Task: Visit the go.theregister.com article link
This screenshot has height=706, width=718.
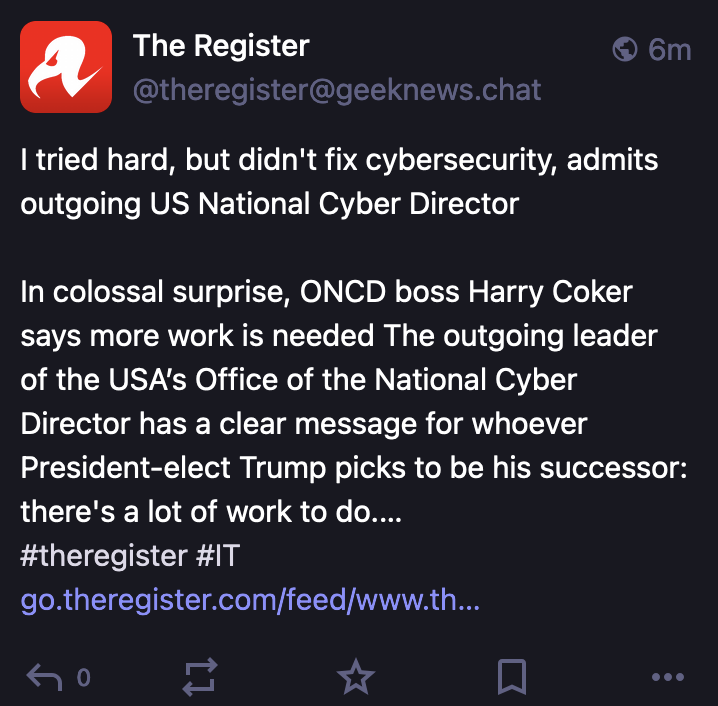Action: point(250,602)
